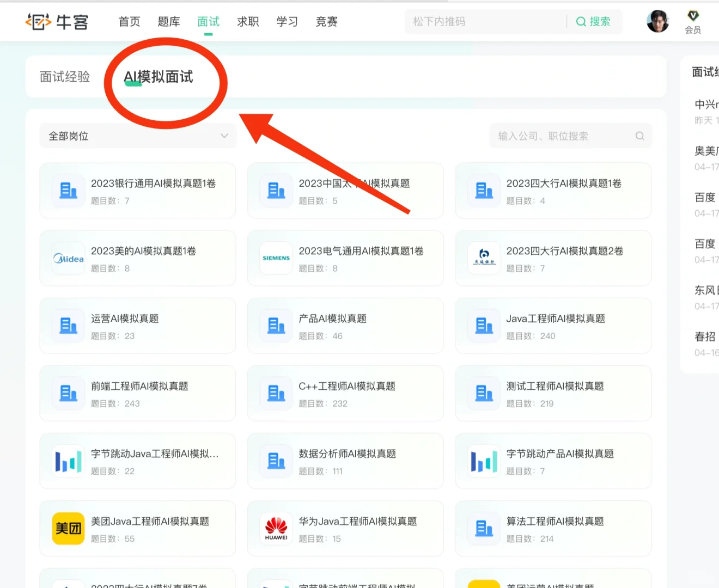Open 测试工程师AI模拟真题
719x588 pixels.
click(x=553, y=393)
